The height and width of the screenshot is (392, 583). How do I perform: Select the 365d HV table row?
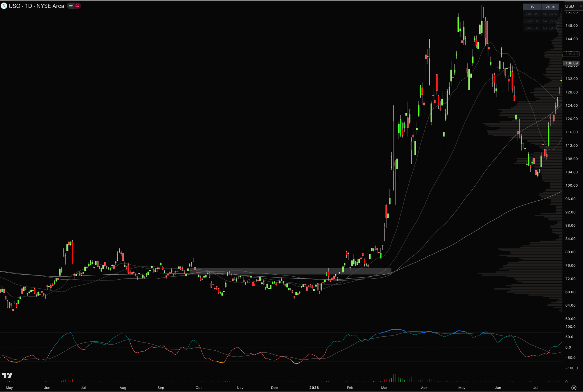point(541,28)
